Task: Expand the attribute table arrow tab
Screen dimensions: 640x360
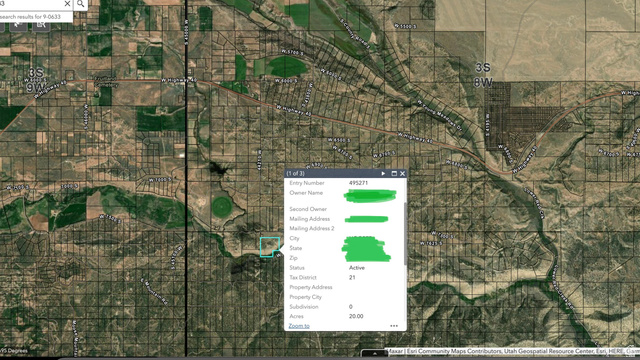Action: coord(374,353)
